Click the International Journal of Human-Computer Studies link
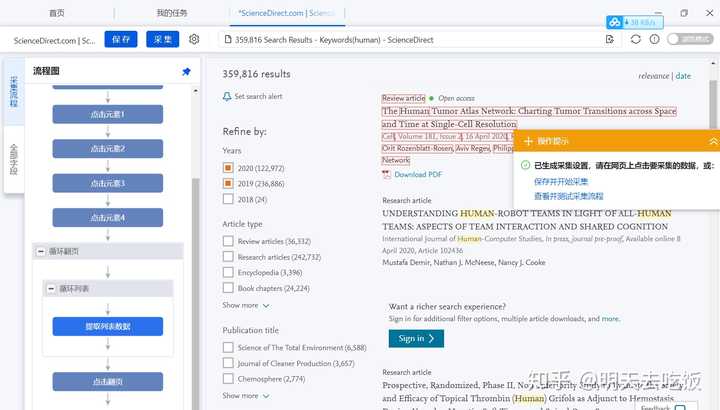720x410 pixels. [462, 239]
